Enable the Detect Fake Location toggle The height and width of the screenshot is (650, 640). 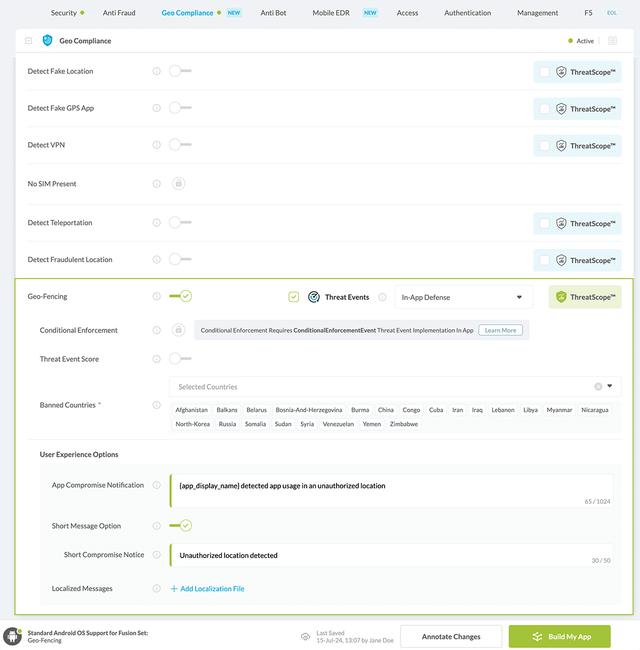(179, 71)
